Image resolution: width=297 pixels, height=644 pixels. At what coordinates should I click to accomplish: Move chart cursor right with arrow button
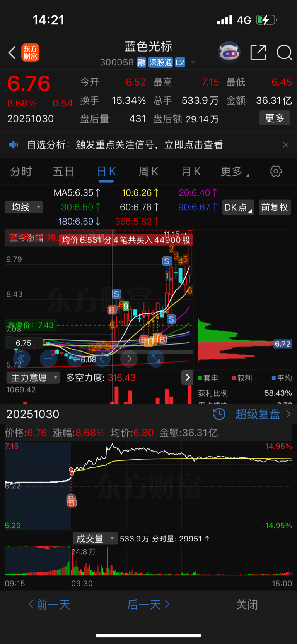tap(129, 359)
